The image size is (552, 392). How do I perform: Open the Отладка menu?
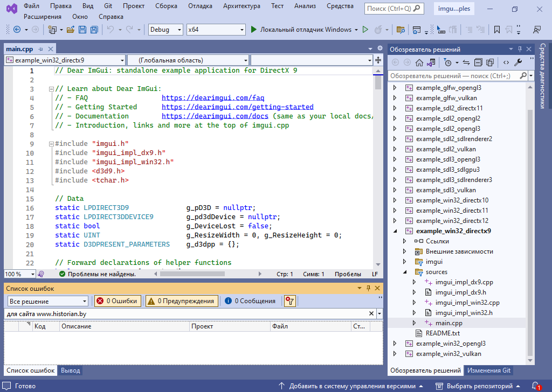click(200, 6)
